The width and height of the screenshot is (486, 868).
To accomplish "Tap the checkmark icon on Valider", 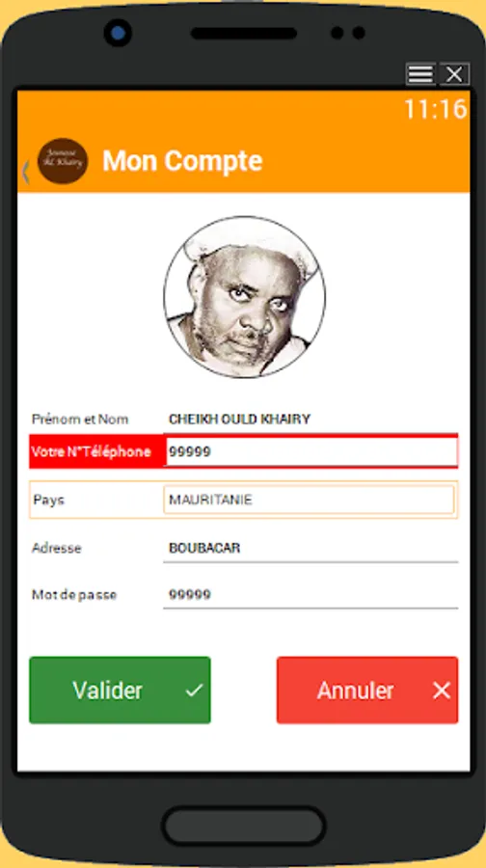I will tap(194, 691).
